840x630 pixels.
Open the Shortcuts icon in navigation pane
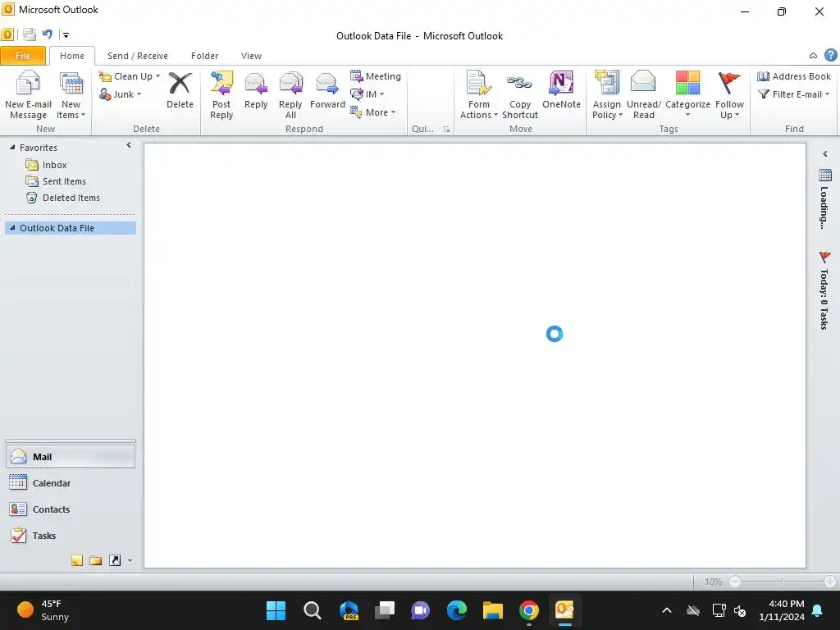pos(115,560)
